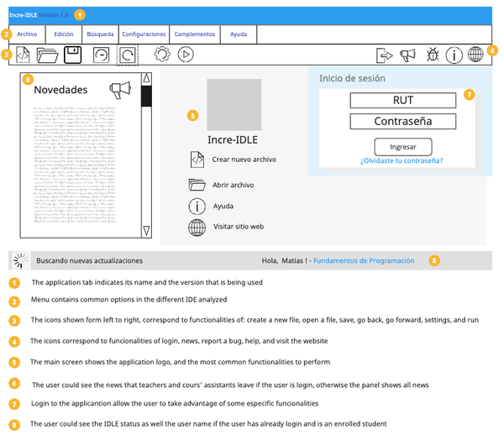
Task: Go forward with the redo arrow icon
Action: 128,55
